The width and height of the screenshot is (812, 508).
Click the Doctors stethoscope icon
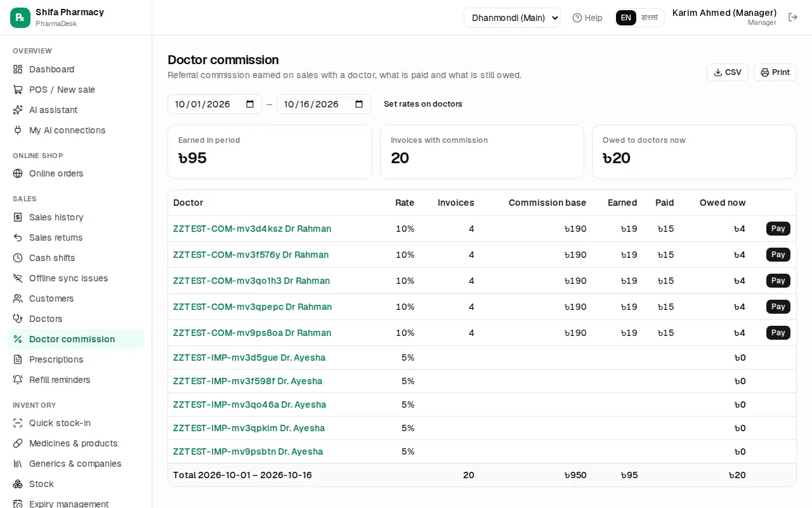click(x=18, y=319)
